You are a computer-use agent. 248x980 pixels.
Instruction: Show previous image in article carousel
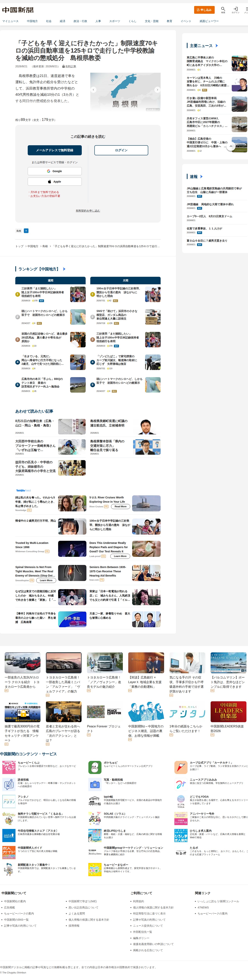click(x=93, y=90)
